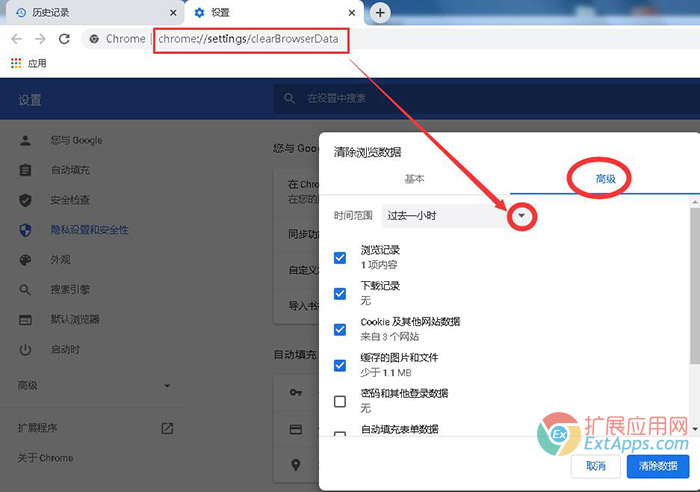
Task: Click the 清除数据 button
Action: 658,466
